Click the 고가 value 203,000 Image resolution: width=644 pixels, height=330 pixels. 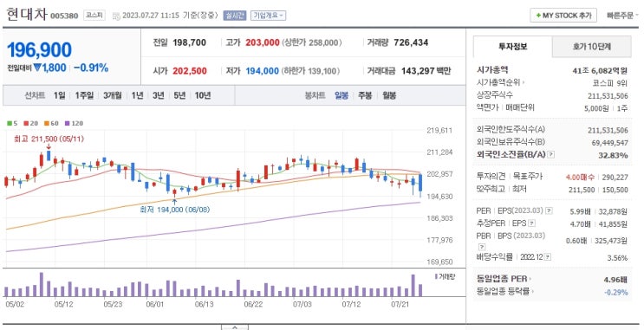point(263,42)
